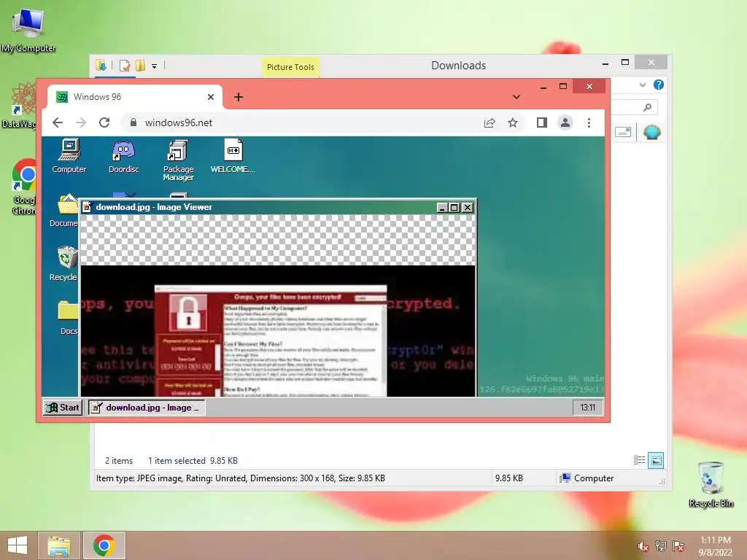
Task: Expand the Customize Quick Access Toolbar dropdown
Action: tap(155, 66)
